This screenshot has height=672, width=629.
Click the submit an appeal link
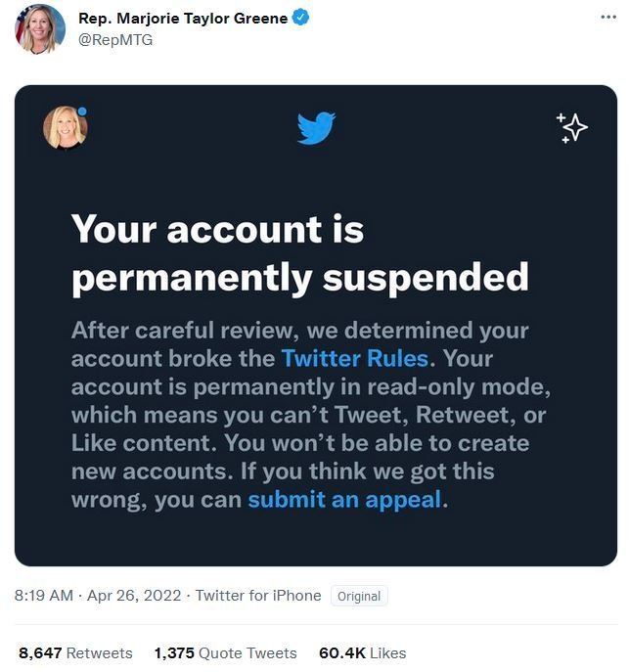[344, 500]
